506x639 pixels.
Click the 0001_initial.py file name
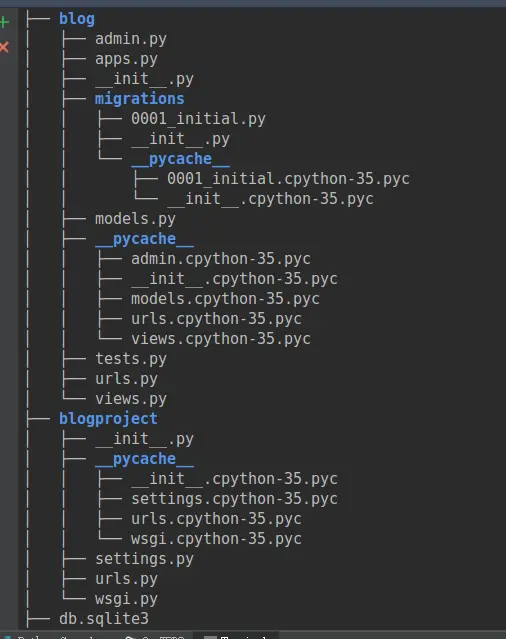tap(198, 119)
